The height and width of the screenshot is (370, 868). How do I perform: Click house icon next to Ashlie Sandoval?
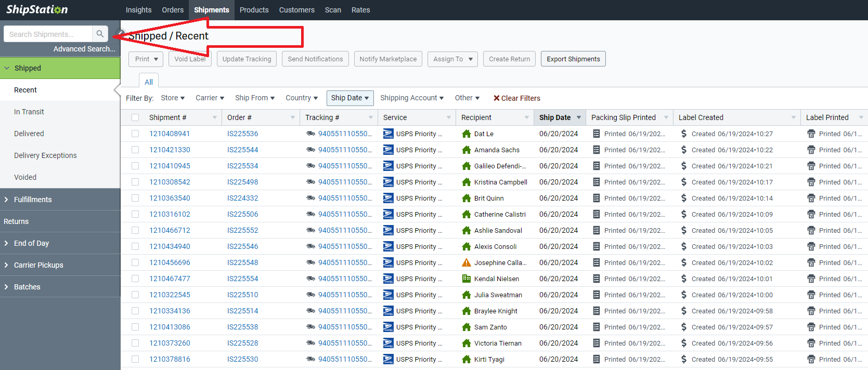(x=467, y=230)
